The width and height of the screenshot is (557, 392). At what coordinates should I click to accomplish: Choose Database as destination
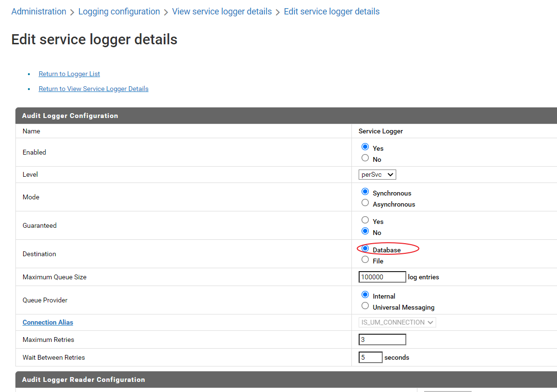(365, 248)
